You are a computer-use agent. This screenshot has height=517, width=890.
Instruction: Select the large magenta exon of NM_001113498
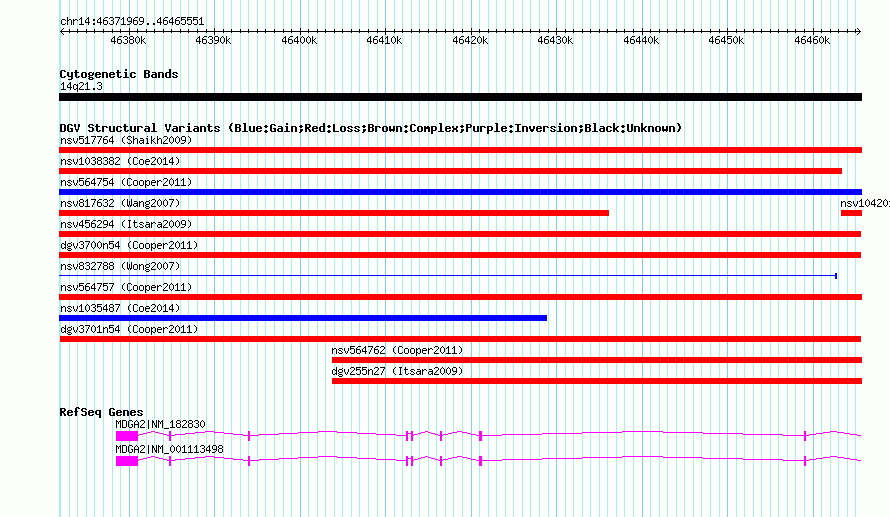tap(127, 461)
